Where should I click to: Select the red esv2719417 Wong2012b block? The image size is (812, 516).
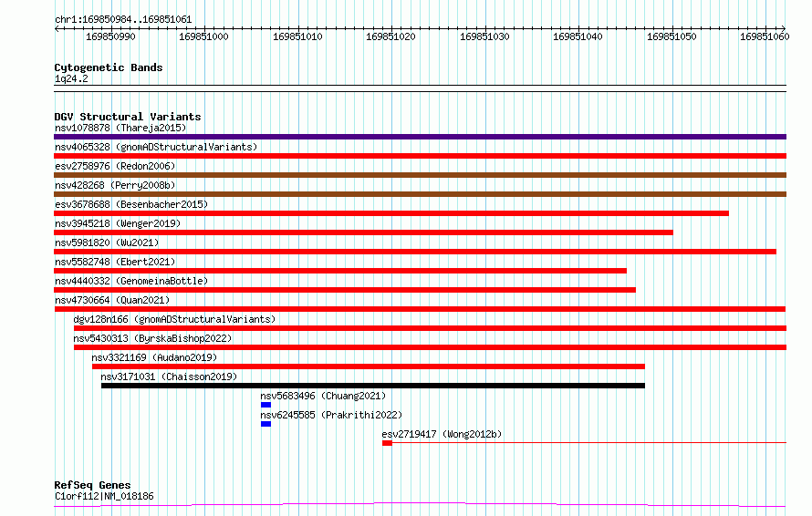pos(388,443)
